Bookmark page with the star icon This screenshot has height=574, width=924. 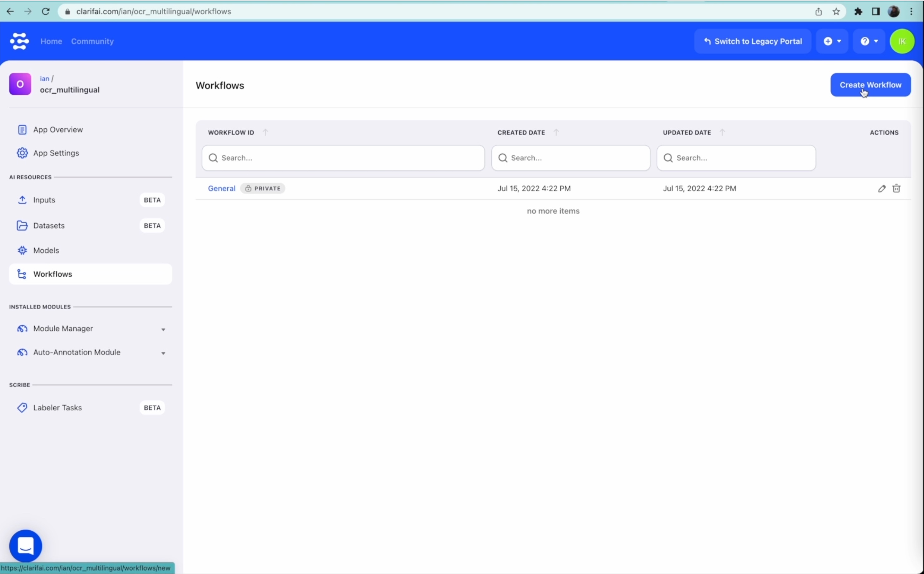click(x=836, y=11)
